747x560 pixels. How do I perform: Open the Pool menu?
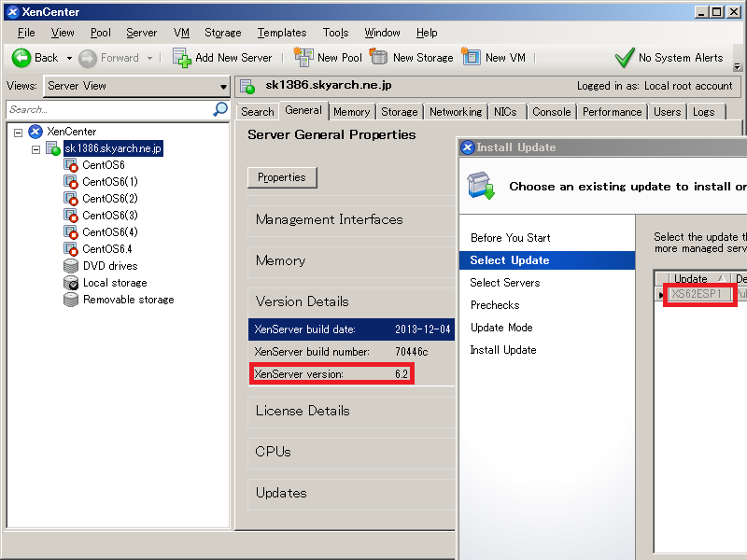point(101,33)
